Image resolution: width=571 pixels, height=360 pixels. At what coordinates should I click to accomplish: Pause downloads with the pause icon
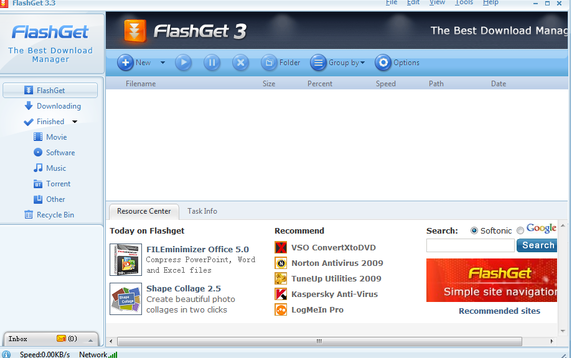[x=212, y=63]
